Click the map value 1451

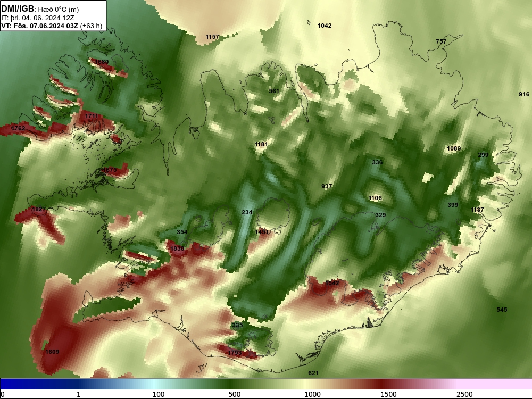pos(262,232)
